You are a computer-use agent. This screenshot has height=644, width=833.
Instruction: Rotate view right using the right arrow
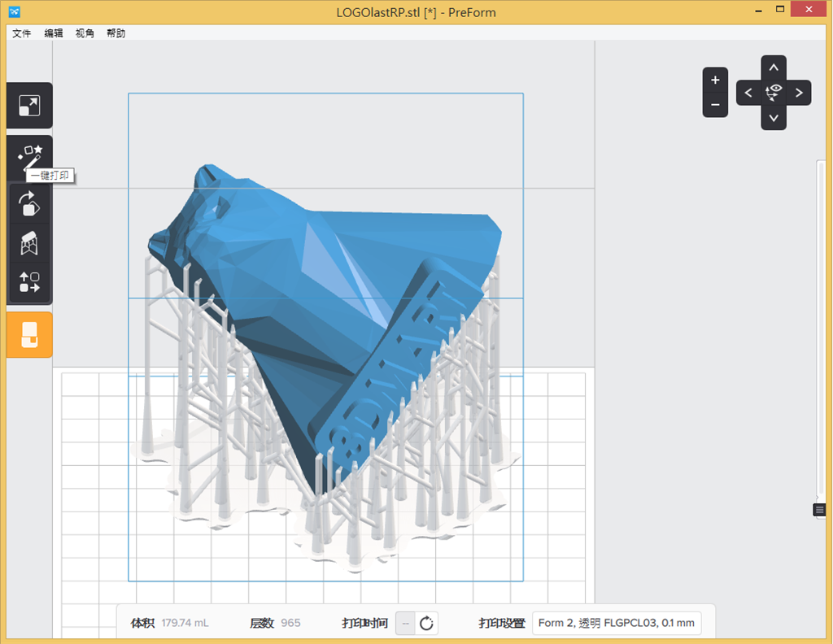[x=798, y=92]
